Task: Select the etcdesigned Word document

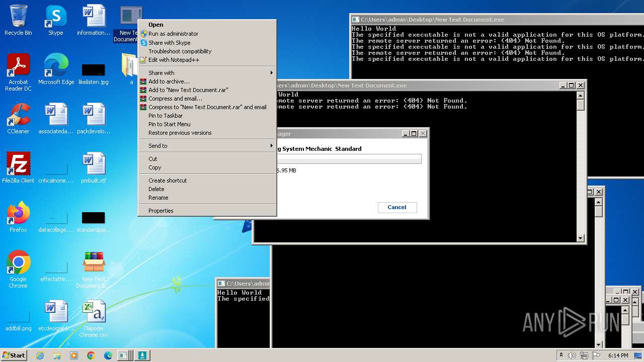Action: (x=56, y=316)
